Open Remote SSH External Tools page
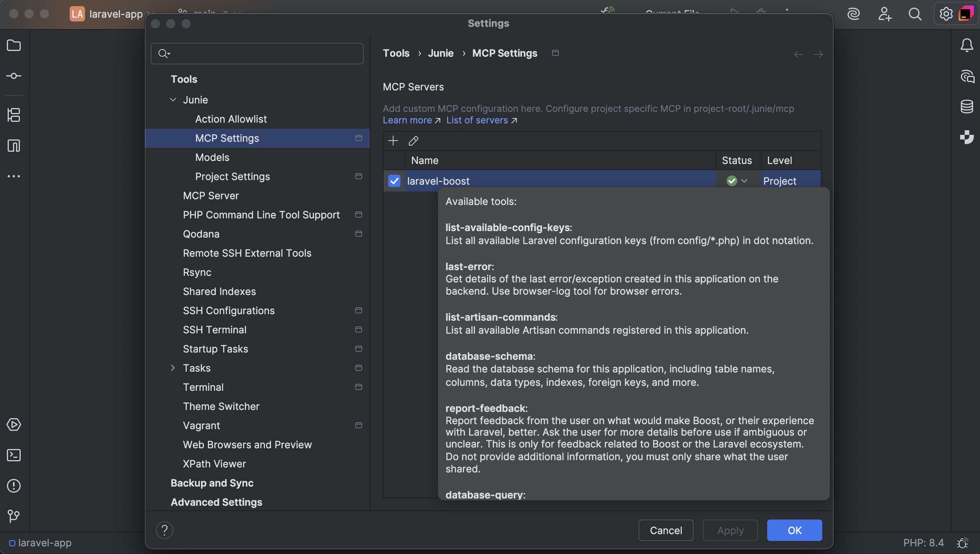 247,253
